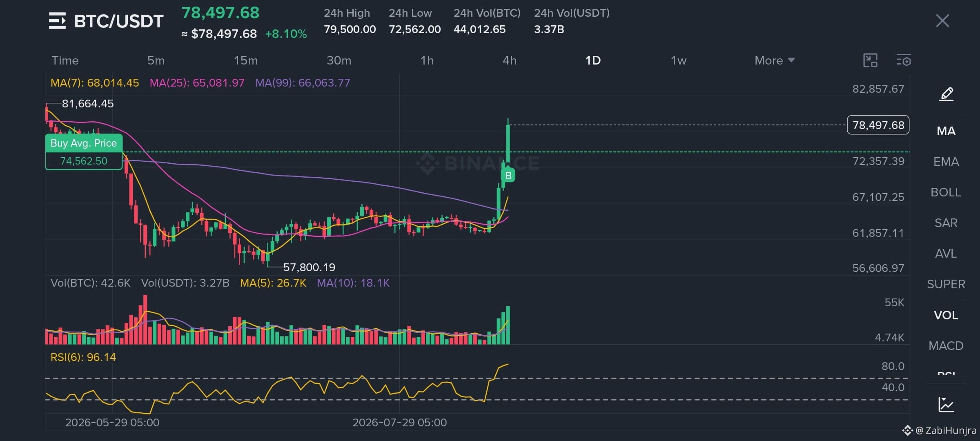Select the 1D timeframe
This screenshot has width=980, height=441.
[x=593, y=60]
